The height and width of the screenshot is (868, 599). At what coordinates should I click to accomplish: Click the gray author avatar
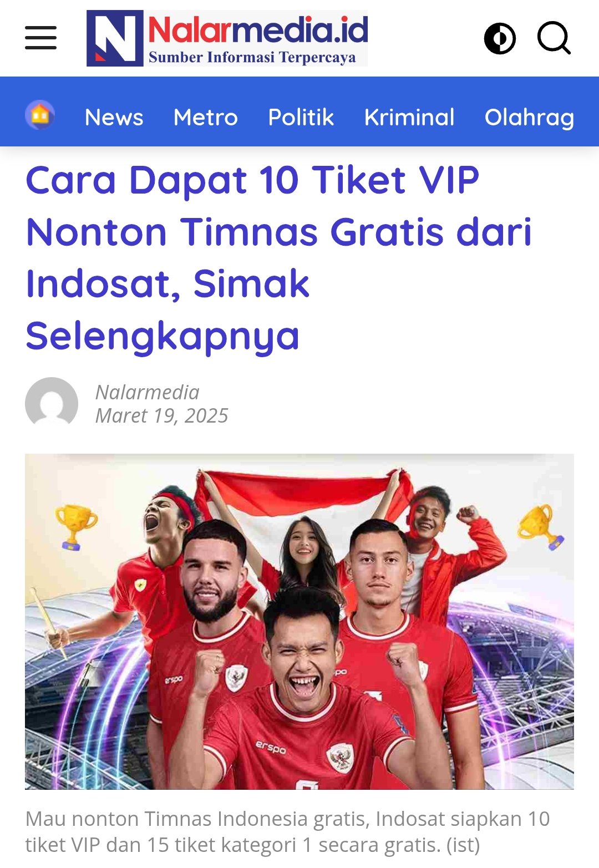click(52, 403)
